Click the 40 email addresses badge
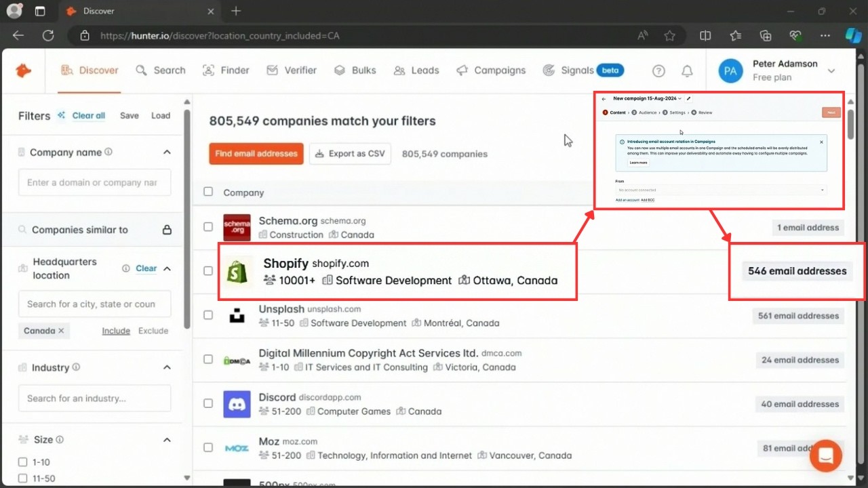 point(800,404)
